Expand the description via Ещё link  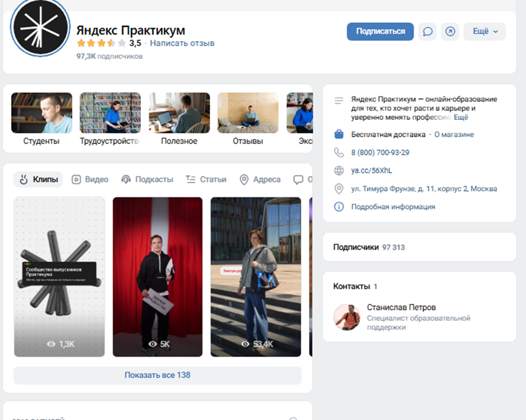pyautogui.click(x=461, y=117)
